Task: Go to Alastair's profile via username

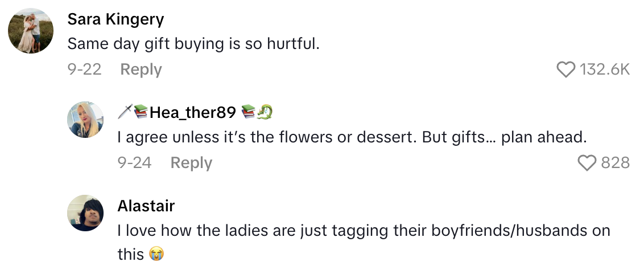Action: pos(146,206)
